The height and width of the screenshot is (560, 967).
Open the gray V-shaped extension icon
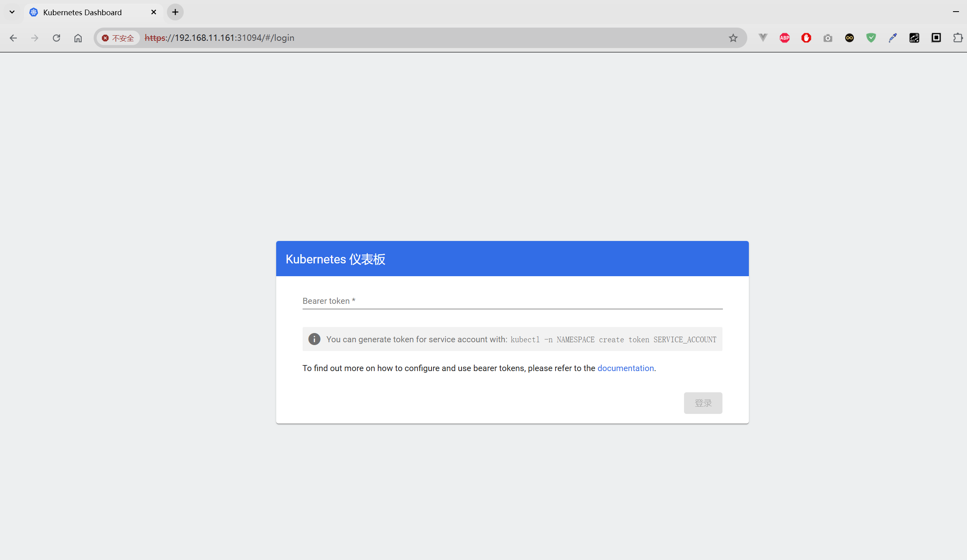pyautogui.click(x=763, y=38)
